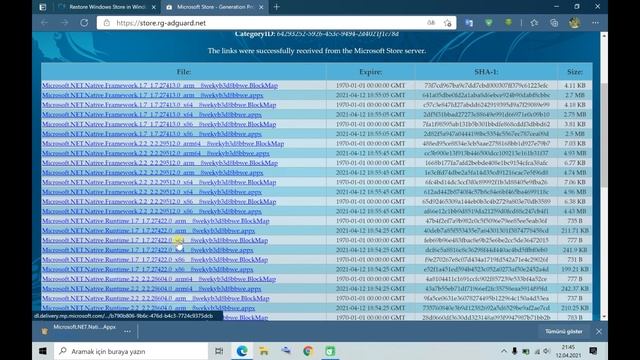Open the volume control in tray

pos(547,351)
